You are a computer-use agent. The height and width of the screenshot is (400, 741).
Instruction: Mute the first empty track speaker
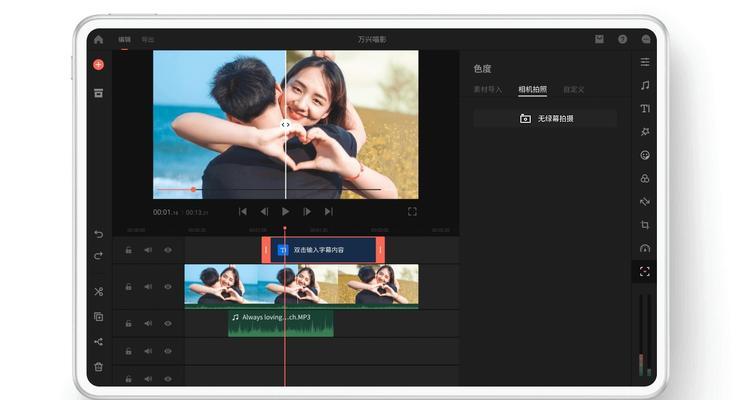[148, 351]
